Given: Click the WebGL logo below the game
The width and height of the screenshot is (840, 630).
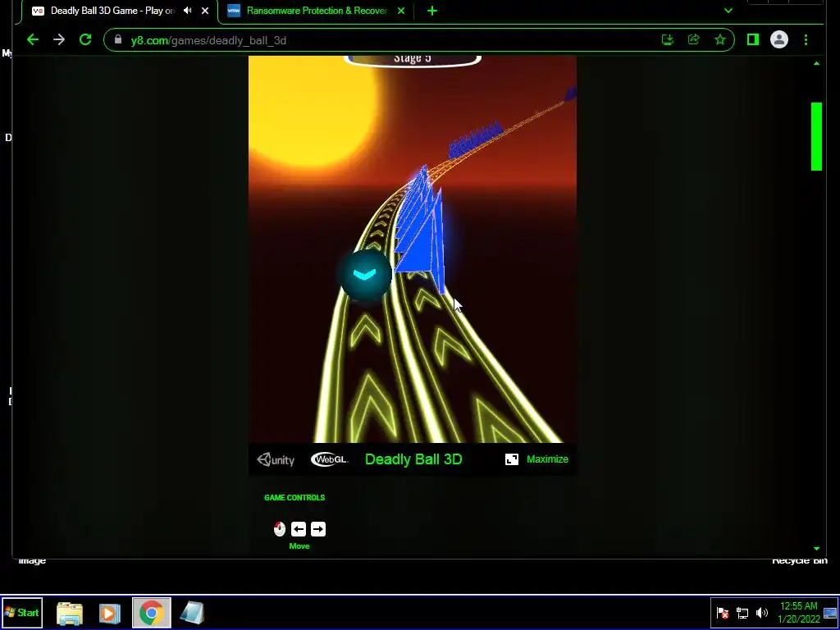Looking at the screenshot, I should tap(329, 459).
